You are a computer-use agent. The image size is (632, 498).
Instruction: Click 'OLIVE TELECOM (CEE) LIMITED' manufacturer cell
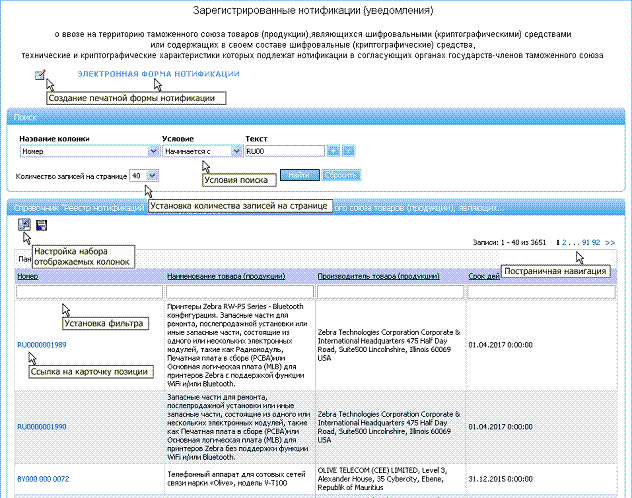389,479
